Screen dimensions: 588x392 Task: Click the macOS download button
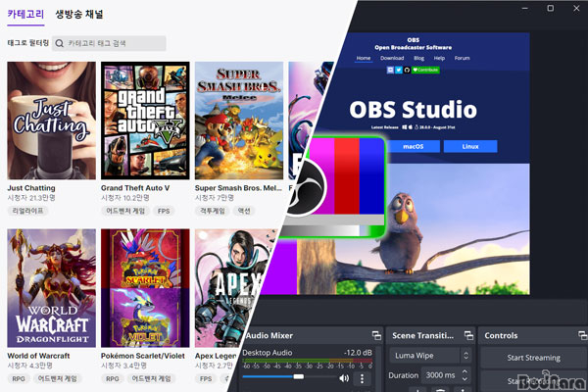tap(414, 146)
